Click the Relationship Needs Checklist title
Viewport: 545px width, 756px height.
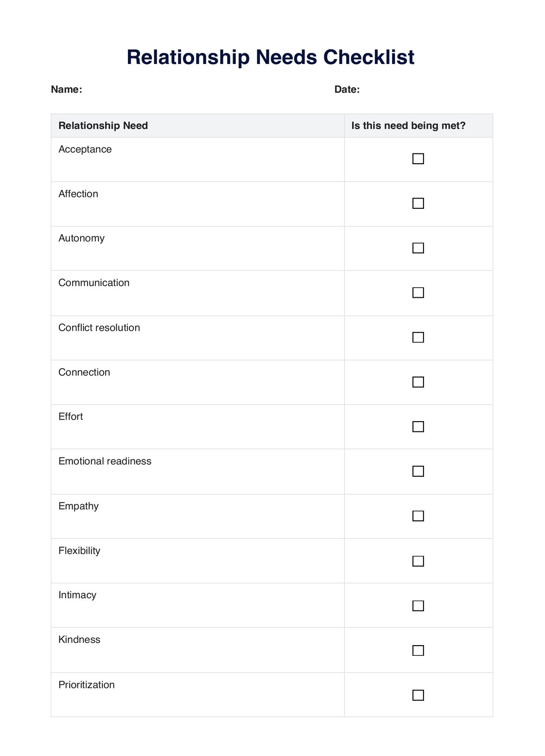click(270, 57)
